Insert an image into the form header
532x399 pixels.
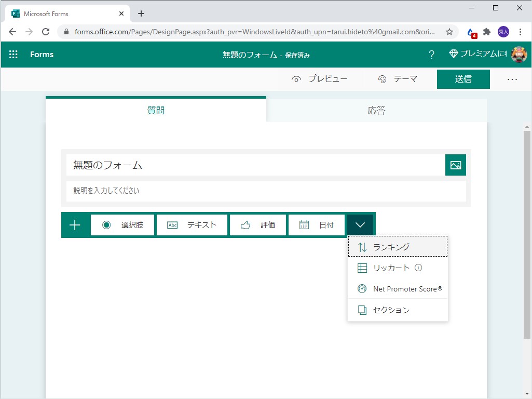click(455, 165)
